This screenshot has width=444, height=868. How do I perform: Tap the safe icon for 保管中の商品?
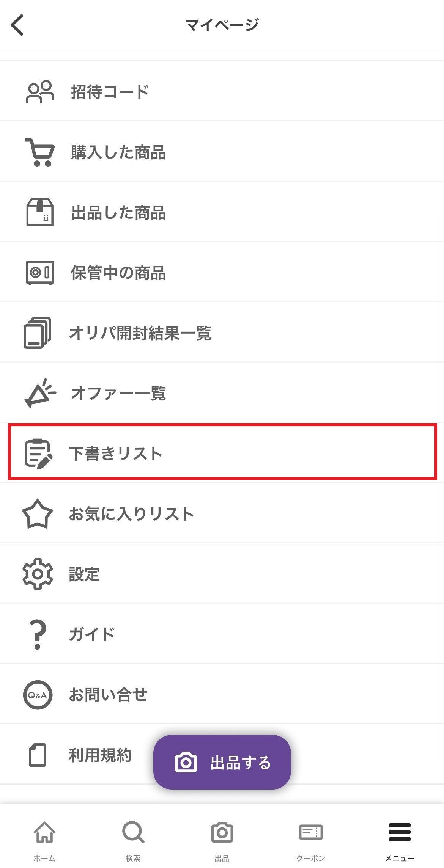[39, 273]
